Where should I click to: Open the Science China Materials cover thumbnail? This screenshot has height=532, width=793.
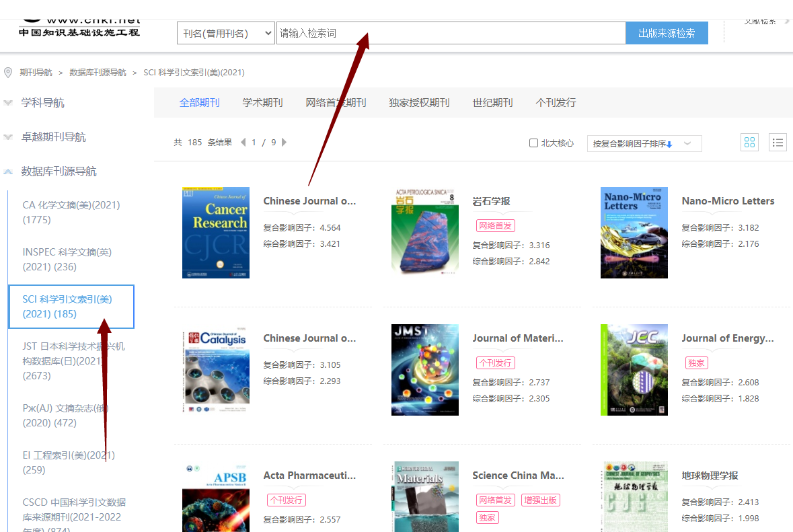tap(425, 496)
